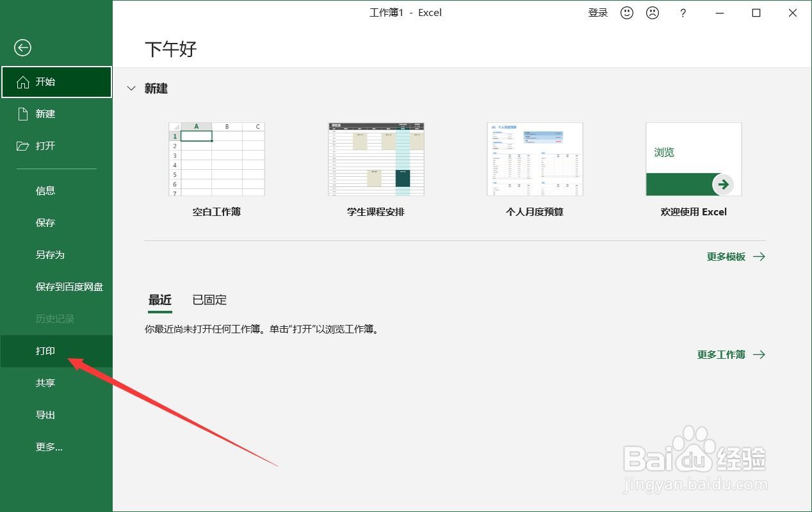The height and width of the screenshot is (512, 812).
Task: Click 保存 in the sidebar
Action: tap(56, 223)
